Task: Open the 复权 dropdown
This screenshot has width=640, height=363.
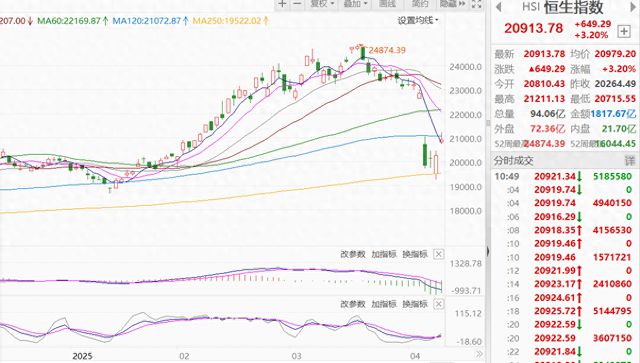Action: tap(322, 4)
